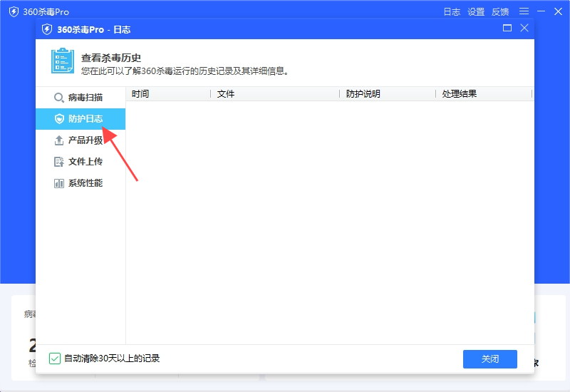Click the document icon beside 文件上传

tap(59, 162)
